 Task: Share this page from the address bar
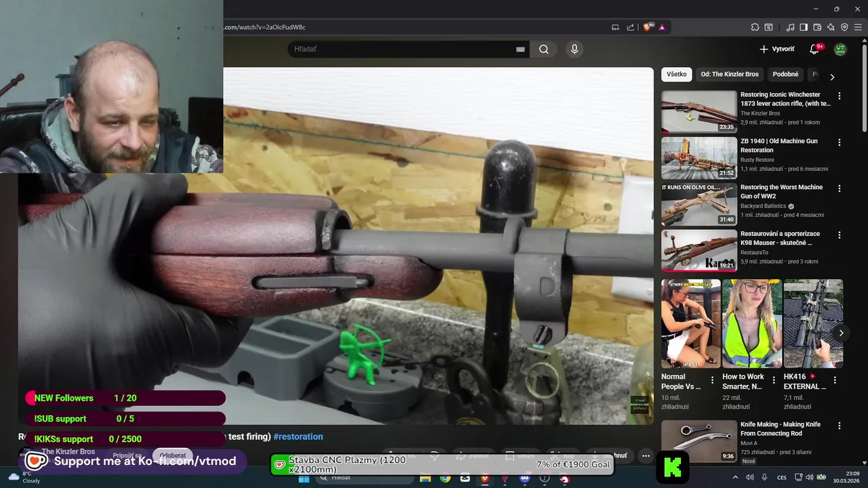tap(631, 27)
